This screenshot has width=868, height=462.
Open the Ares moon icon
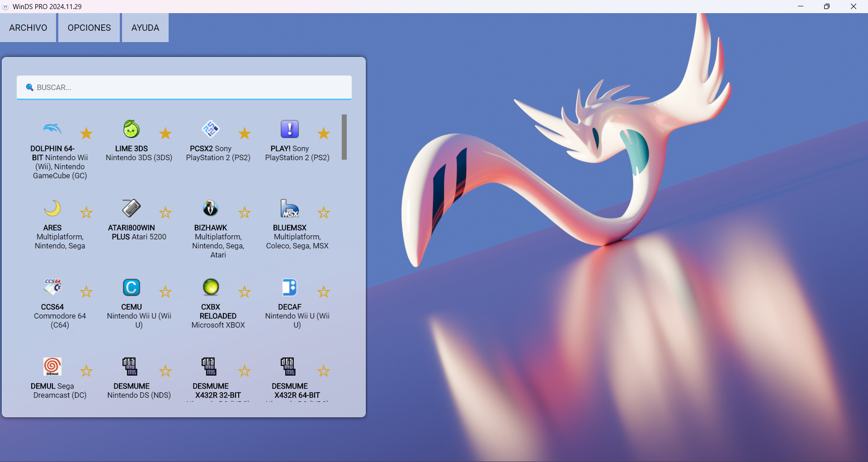(52, 208)
